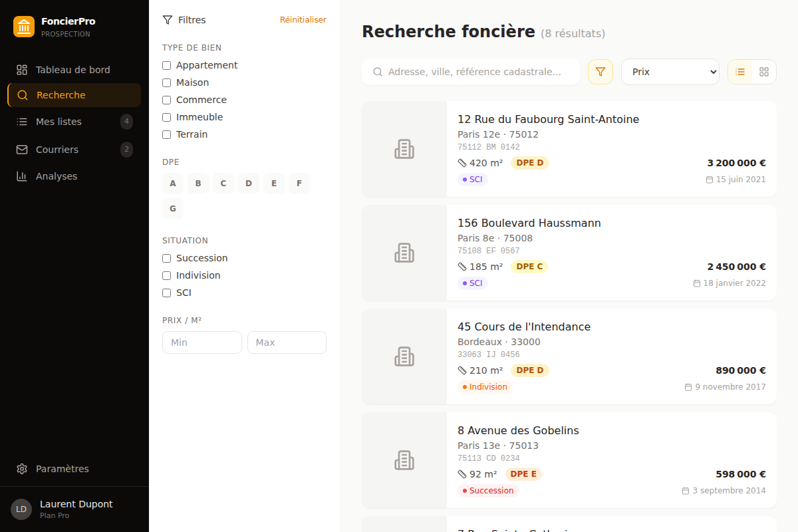Click the calendar icon beside 9 novembre 2017
Viewport: 798px width, 532px height.
point(689,387)
